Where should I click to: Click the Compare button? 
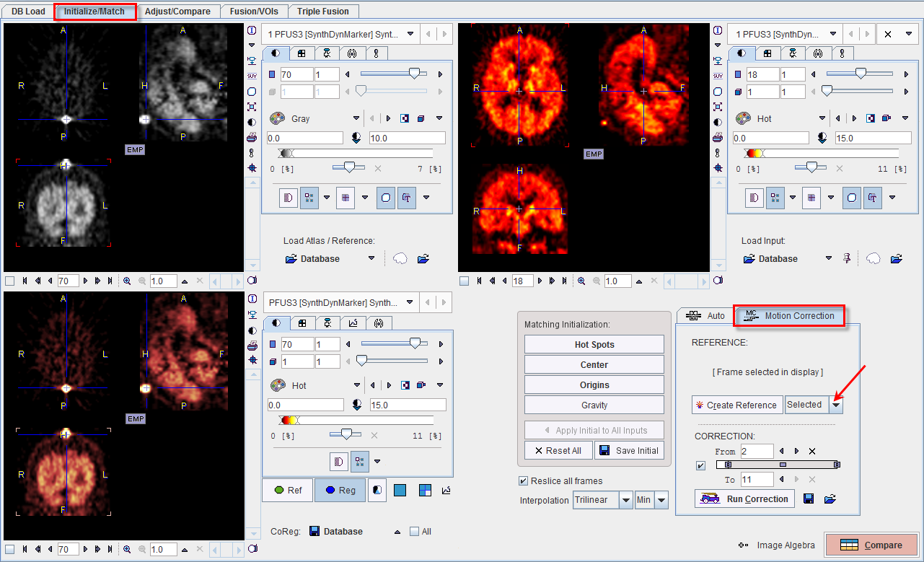click(871, 545)
